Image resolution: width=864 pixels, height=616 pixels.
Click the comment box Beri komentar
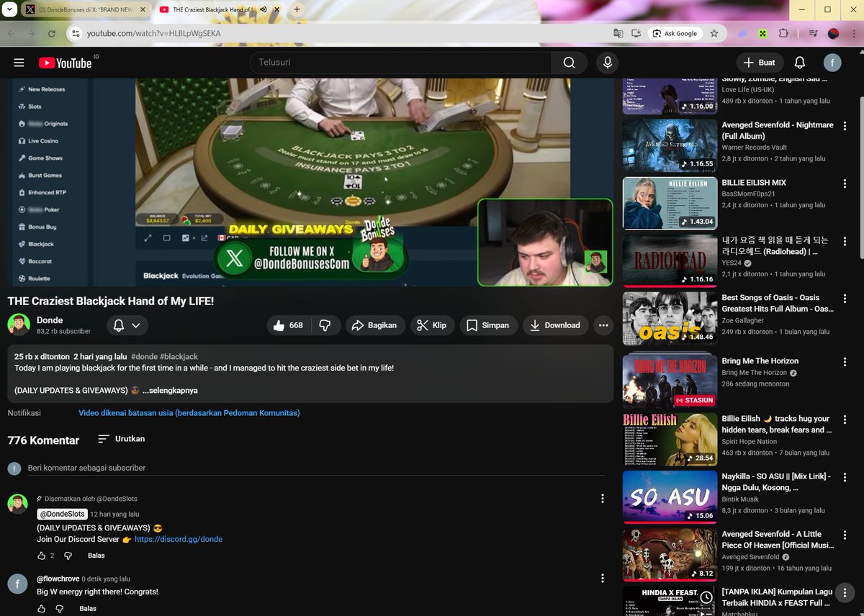tap(316, 468)
